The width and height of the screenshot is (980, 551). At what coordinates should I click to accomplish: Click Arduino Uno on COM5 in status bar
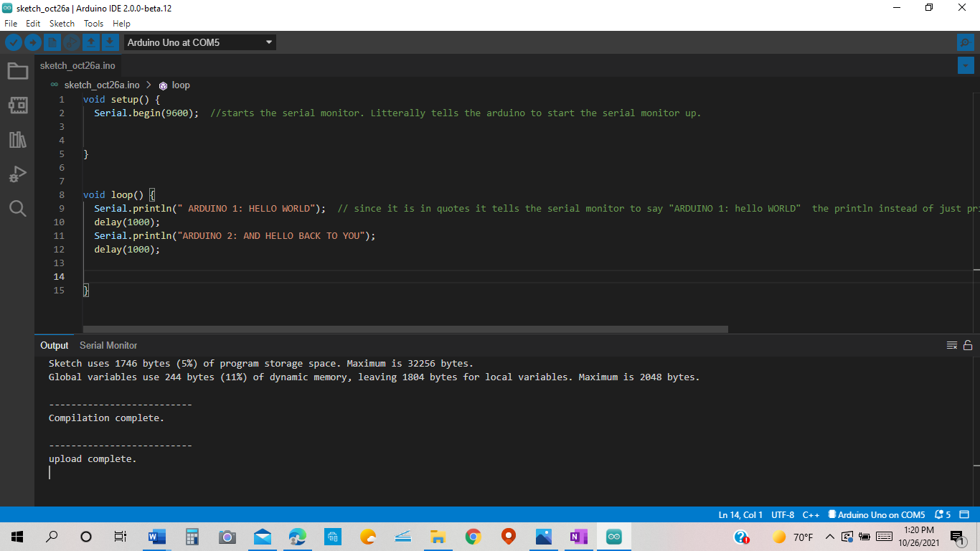876,514
